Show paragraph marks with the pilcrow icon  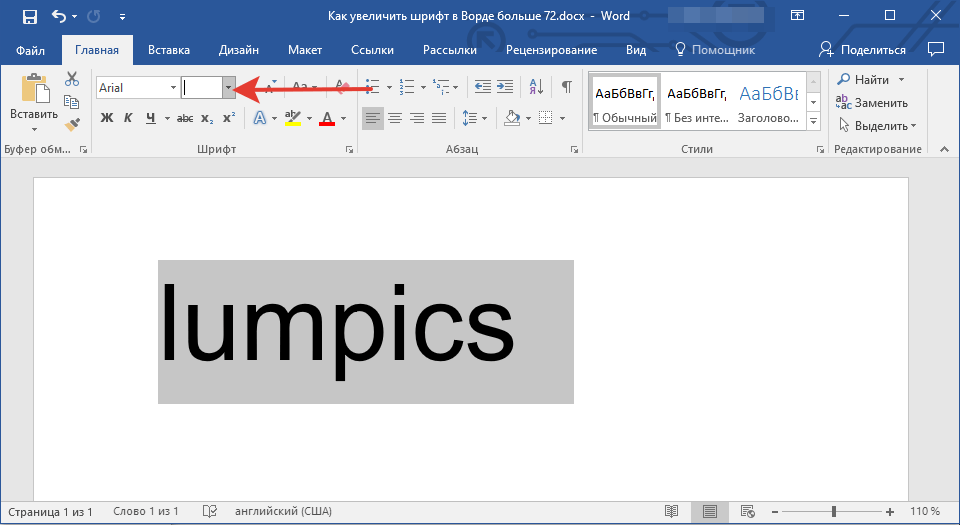coord(566,87)
